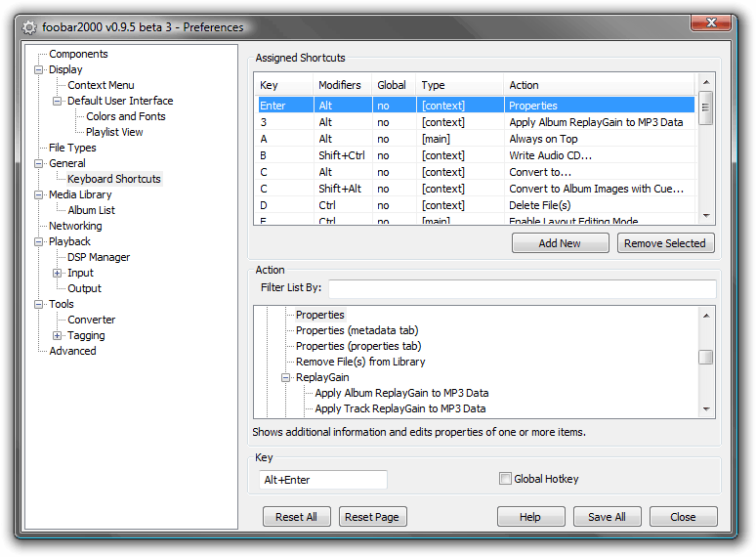This screenshot has height=557, width=756.
Task: Click the Alt+Enter key input field
Action: click(323, 480)
